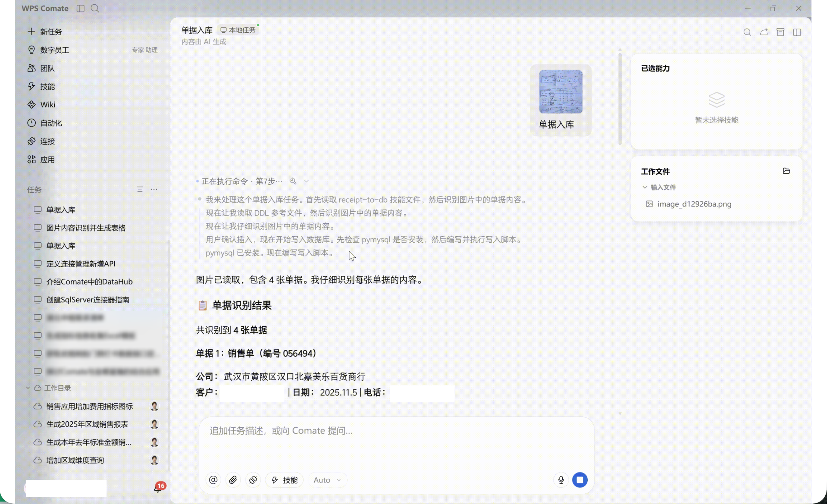
Task: Open the uploaded 单据入库 image thumbnail
Action: [x=561, y=92]
